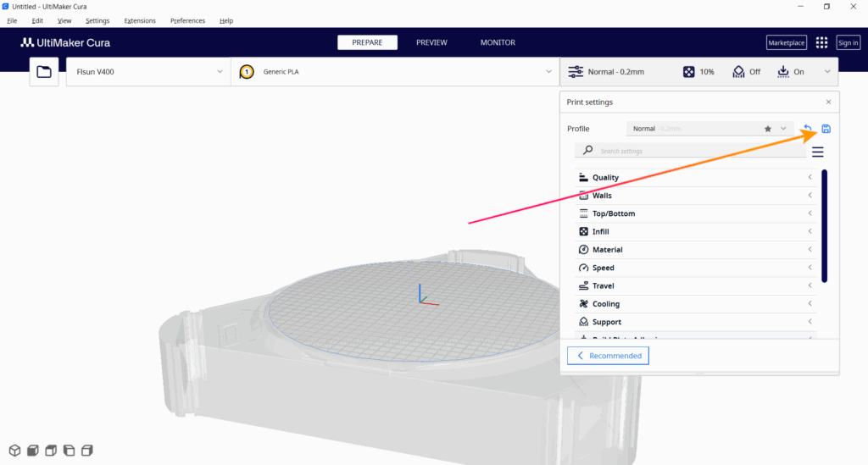Open the File menu
The image size is (868, 465).
click(x=12, y=20)
